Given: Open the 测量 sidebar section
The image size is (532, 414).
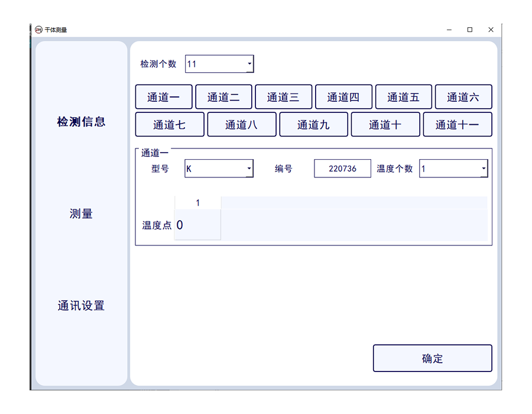Looking at the screenshot, I should [x=81, y=214].
